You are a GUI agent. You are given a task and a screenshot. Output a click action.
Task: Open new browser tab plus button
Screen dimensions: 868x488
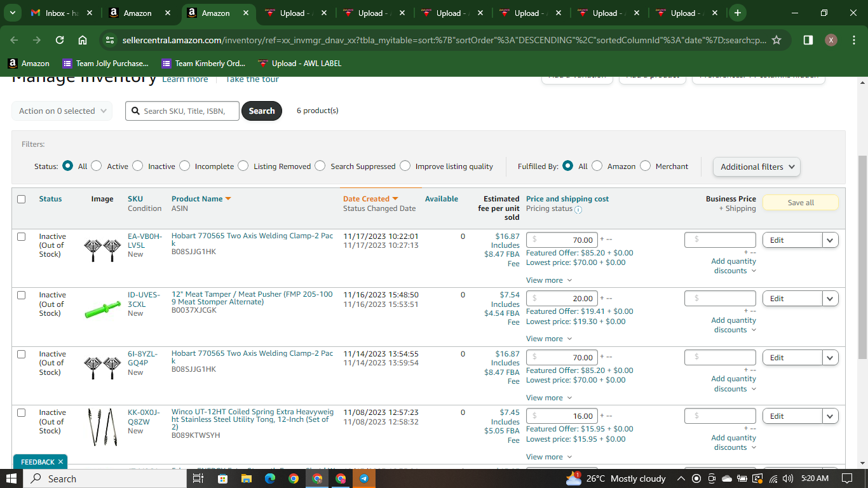(x=737, y=13)
